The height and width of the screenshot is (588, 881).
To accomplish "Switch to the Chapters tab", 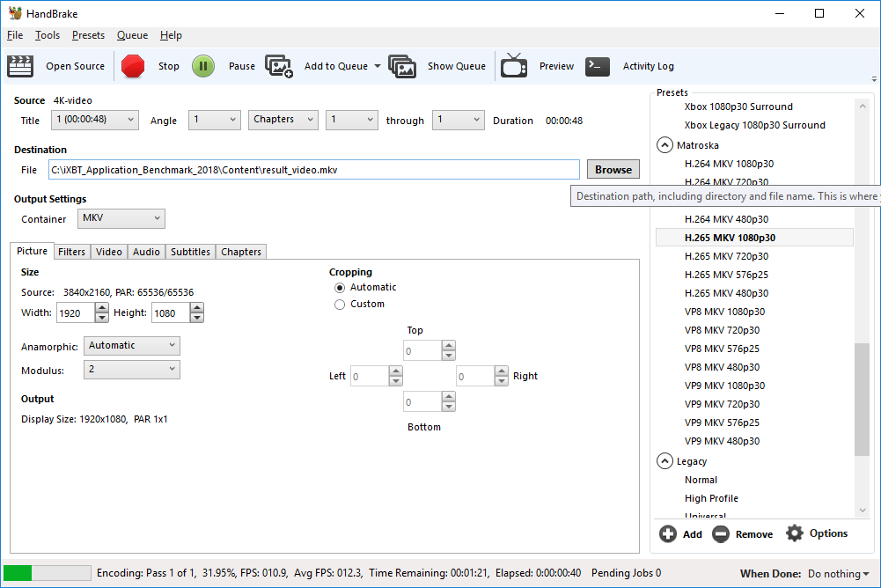I will click(241, 252).
